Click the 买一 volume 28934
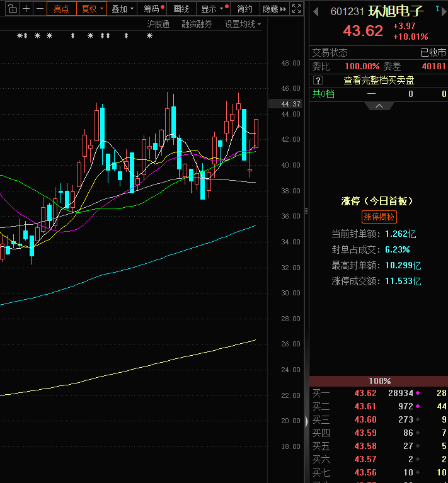 coord(401,393)
